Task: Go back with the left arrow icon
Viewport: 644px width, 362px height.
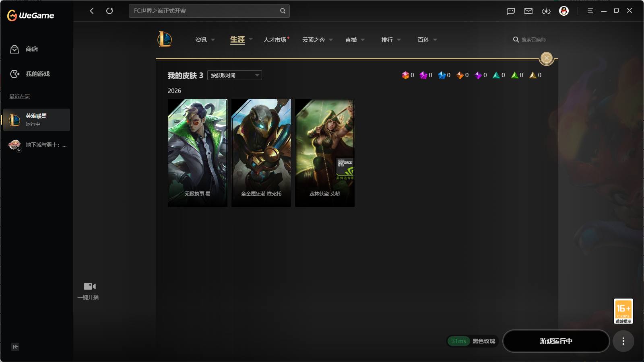Action: (x=92, y=11)
